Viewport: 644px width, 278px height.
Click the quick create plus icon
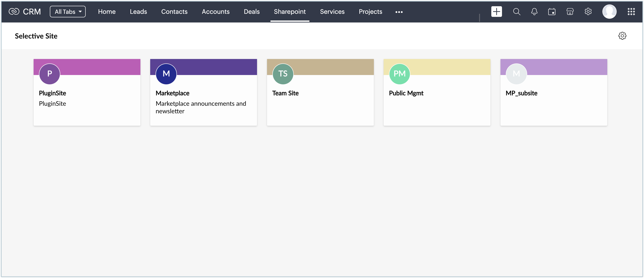pos(496,12)
